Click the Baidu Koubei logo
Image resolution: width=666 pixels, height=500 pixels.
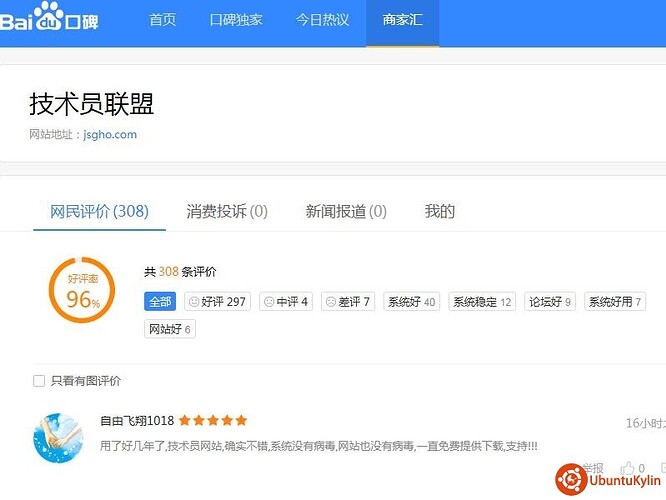tap(49, 17)
